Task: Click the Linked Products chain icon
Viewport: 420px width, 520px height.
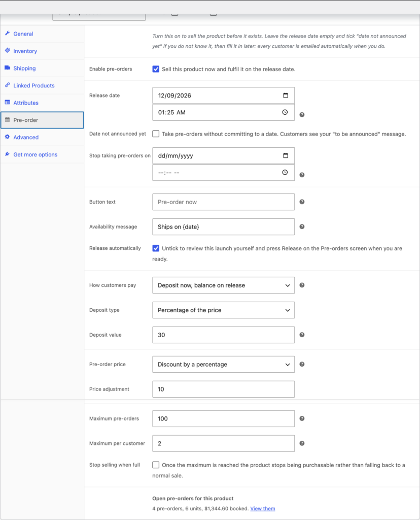Action: click(x=7, y=85)
